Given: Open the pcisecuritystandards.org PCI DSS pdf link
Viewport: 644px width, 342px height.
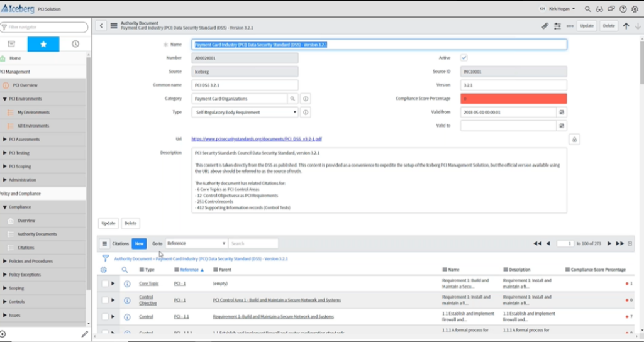Looking at the screenshot, I should click(257, 139).
